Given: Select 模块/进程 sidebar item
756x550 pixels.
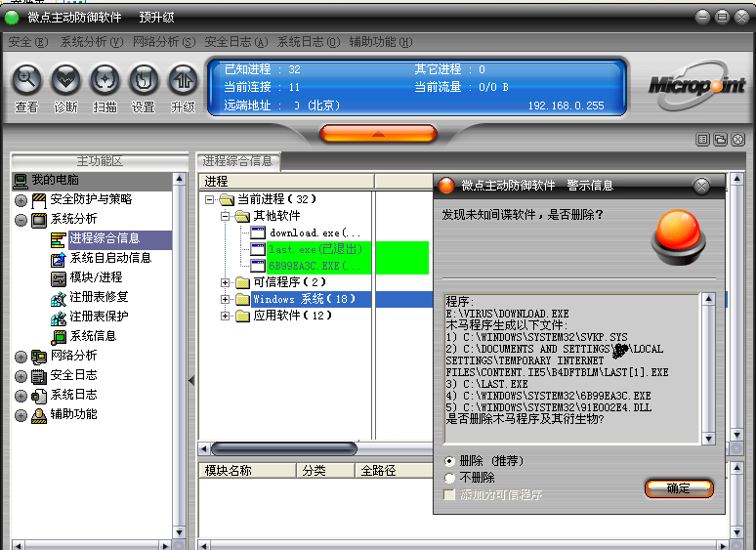Looking at the screenshot, I should (x=96, y=277).
